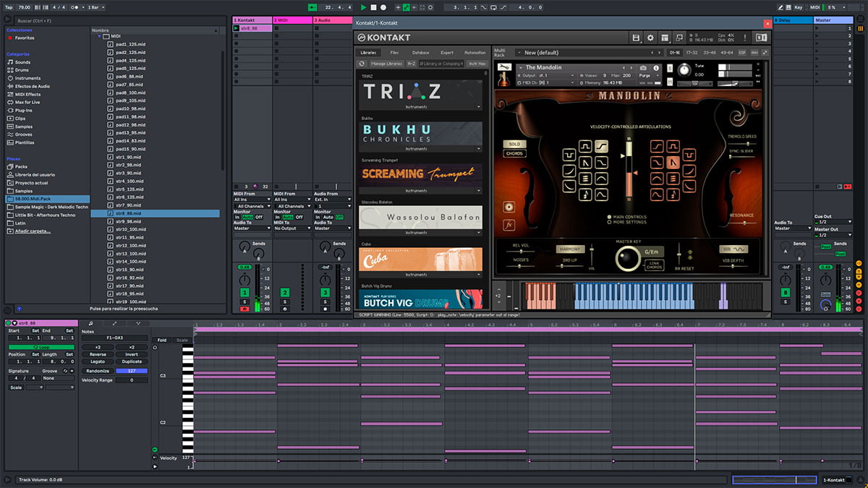Toggle the VIB waveform button
The image size is (868, 488).
click(734, 249)
